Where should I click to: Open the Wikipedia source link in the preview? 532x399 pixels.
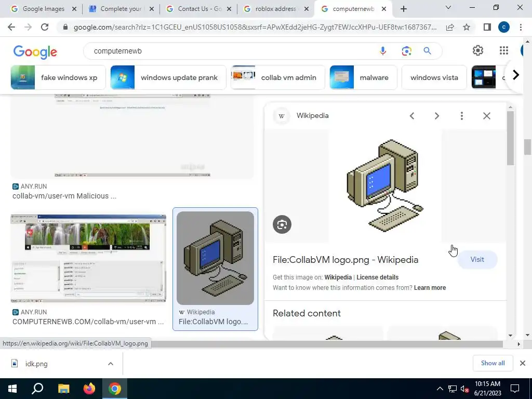pyautogui.click(x=338, y=277)
